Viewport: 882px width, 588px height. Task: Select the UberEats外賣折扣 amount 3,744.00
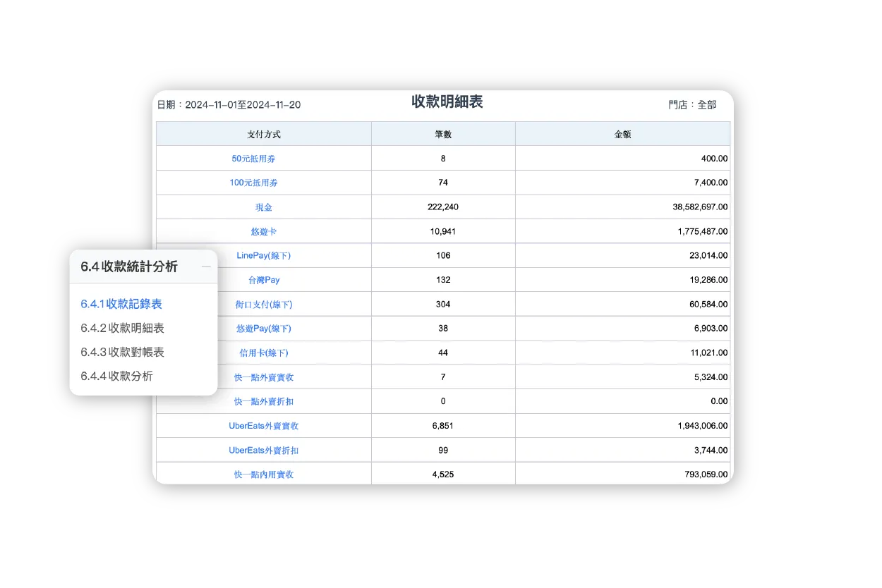(623, 450)
